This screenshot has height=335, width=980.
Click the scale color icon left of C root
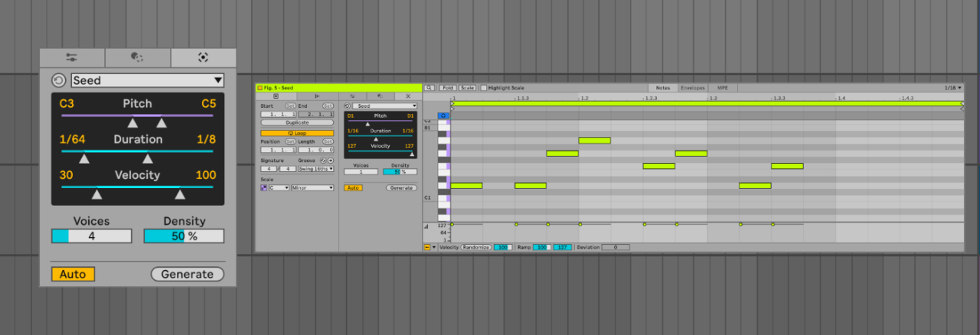[265, 187]
